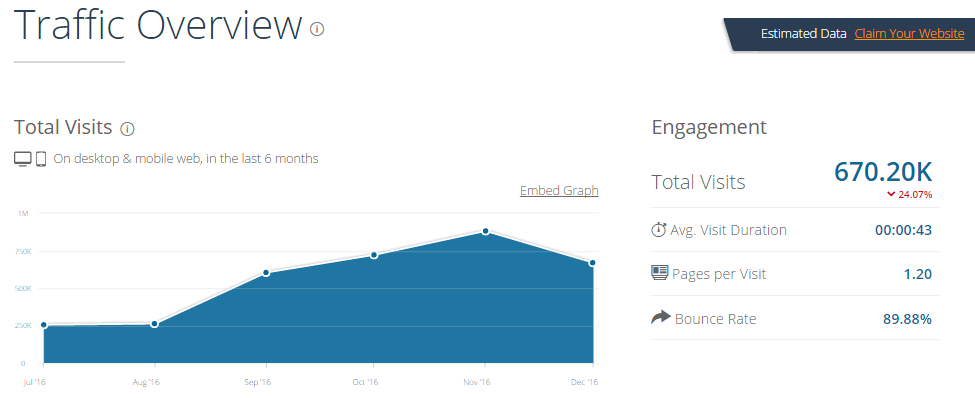Screen dimensions: 975x398
Task: Click the 89.88% bounce rate value
Action: [x=907, y=320]
